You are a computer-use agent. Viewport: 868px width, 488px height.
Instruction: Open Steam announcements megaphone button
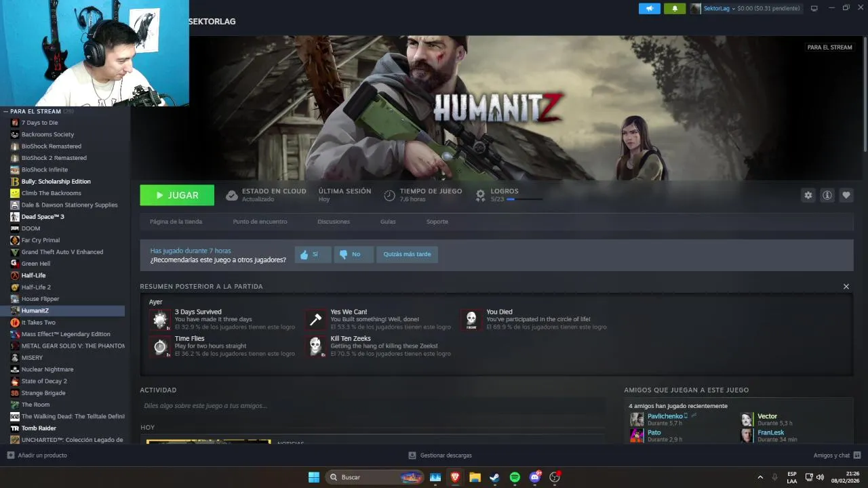(649, 9)
